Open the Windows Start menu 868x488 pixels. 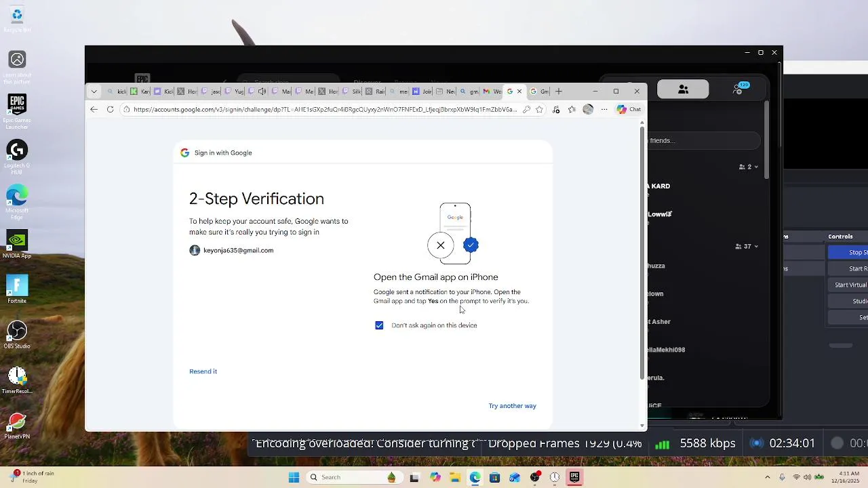pyautogui.click(x=294, y=477)
